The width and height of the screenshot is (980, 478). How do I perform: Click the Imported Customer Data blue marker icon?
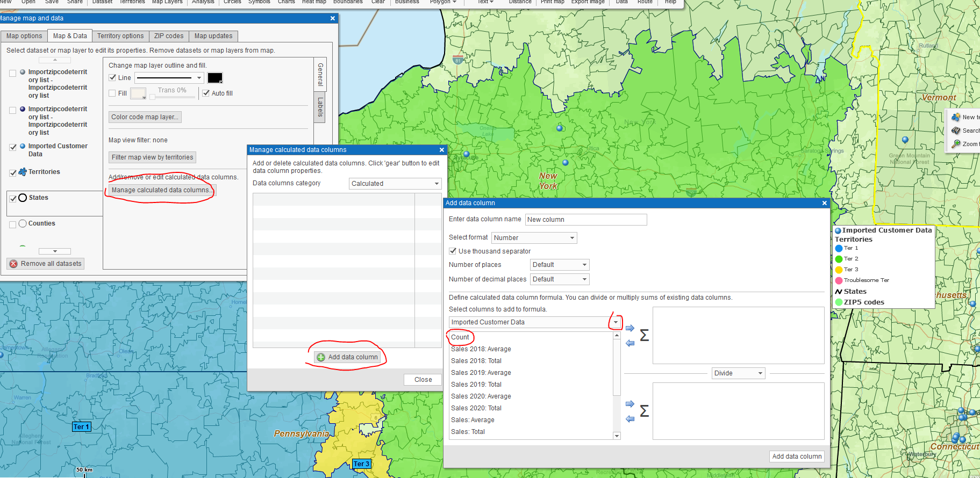point(23,146)
